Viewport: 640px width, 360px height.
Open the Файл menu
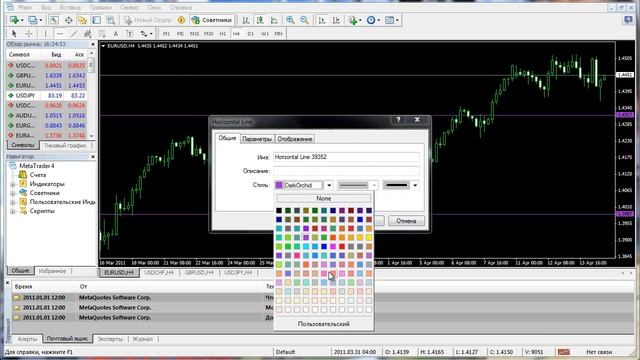coord(25,7)
